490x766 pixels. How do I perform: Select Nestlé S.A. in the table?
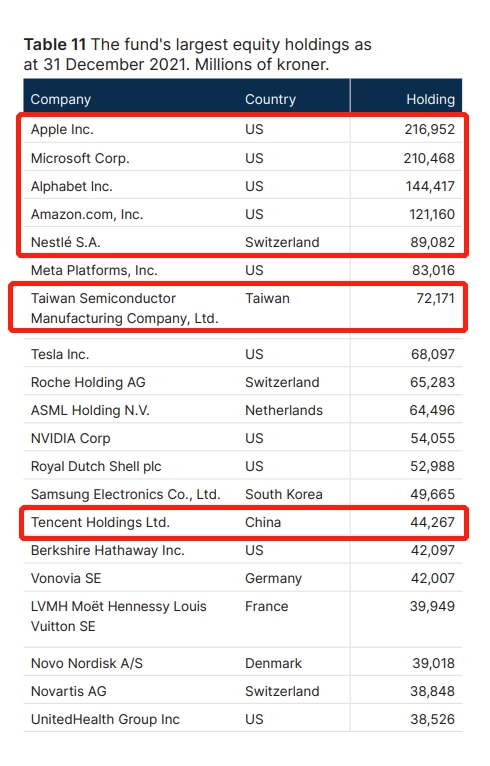pyautogui.click(x=65, y=242)
